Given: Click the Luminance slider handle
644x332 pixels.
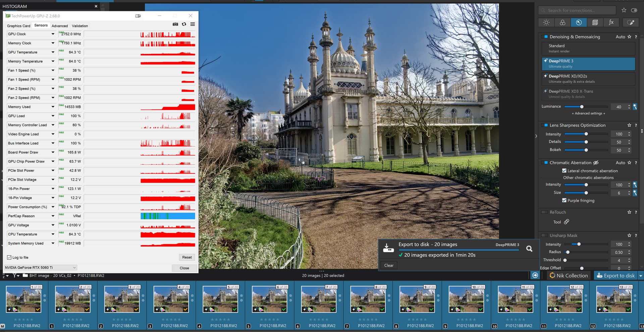Looking at the screenshot, I should [582, 107].
